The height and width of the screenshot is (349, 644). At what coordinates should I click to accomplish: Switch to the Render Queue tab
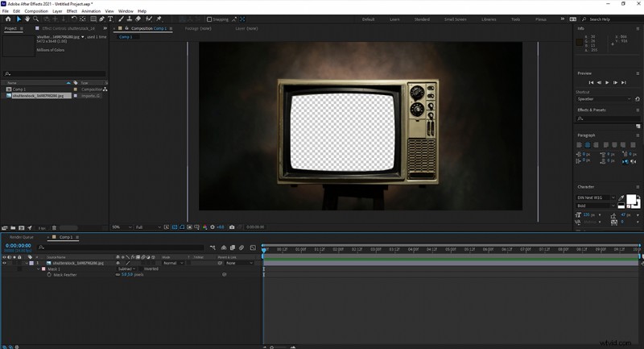[22, 237]
